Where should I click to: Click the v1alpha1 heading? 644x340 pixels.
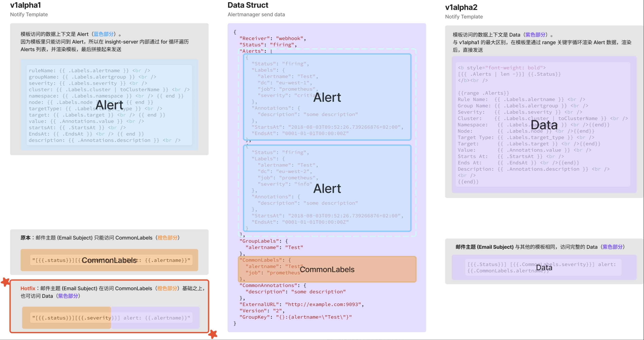[25, 5]
